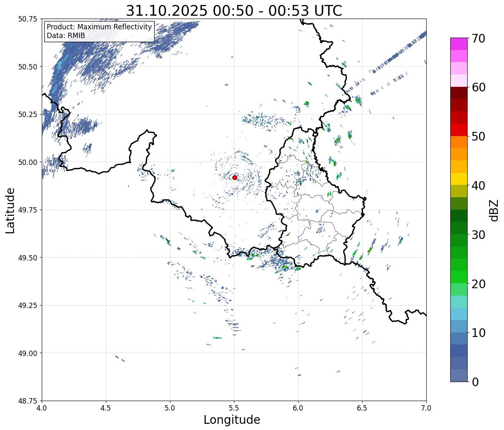Screen dimensions: 504x430
Task: Click the colorbar tick label '50'
Action: (x=478, y=136)
